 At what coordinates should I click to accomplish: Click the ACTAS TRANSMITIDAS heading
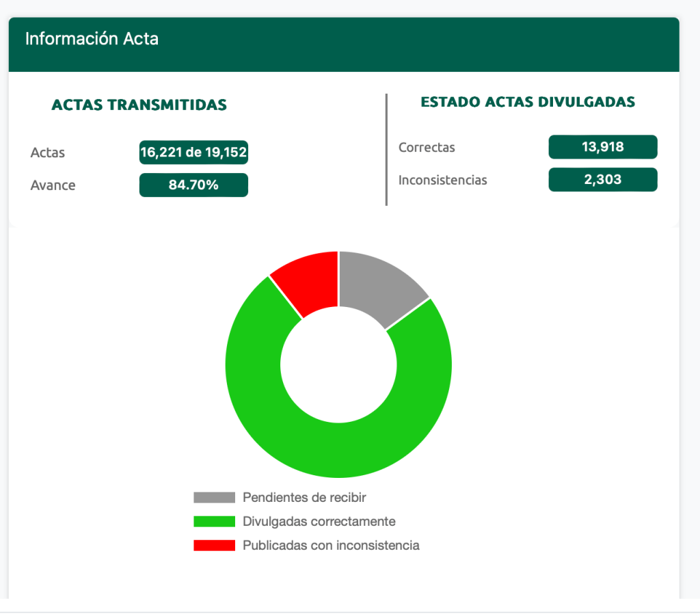pyautogui.click(x=139, y=105)
